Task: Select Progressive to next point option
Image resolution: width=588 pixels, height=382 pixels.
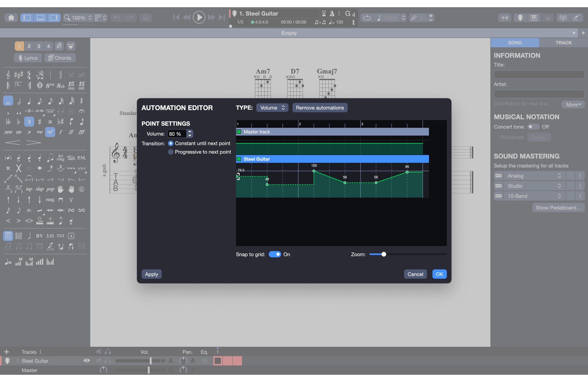Action: 170,152
